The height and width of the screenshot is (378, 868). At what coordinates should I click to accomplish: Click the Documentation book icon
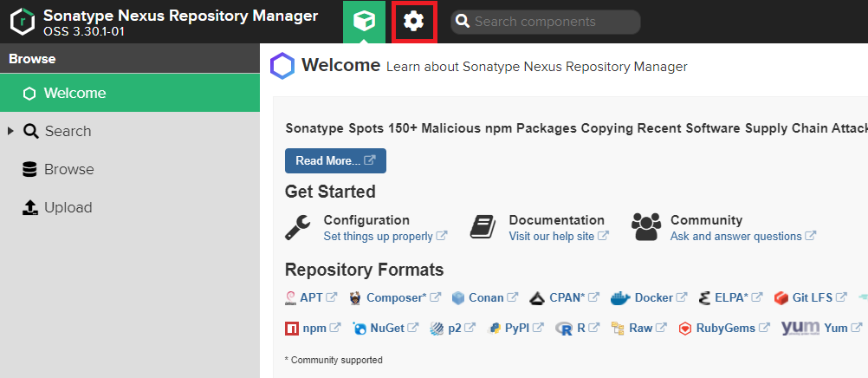pyautogui.click(x=483, y=227)
